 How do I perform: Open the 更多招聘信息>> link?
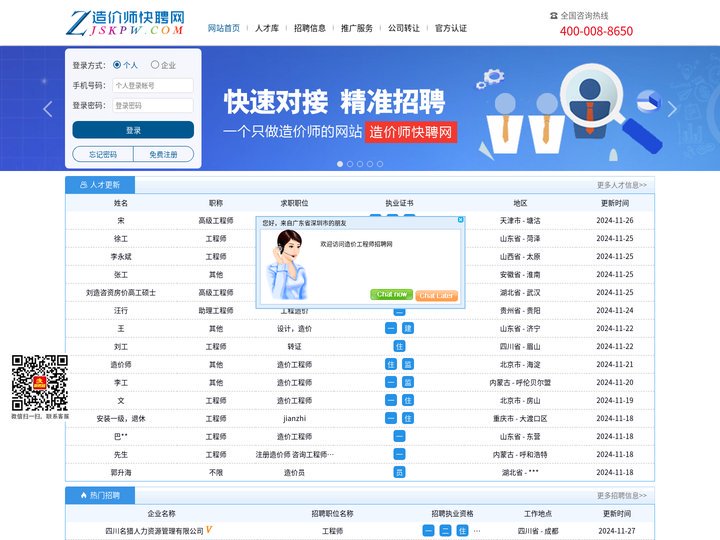pos(622,495)
